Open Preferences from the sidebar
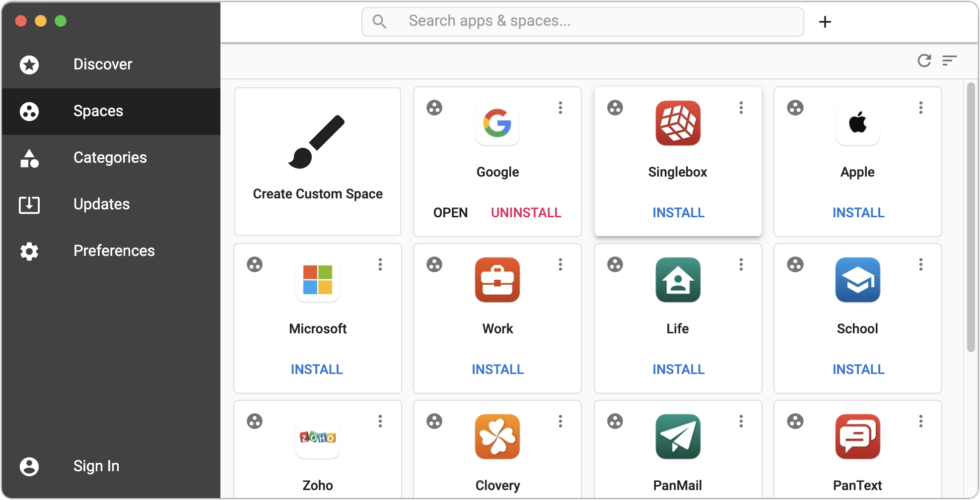The image size is (980, 500). [x=111, y=251]
